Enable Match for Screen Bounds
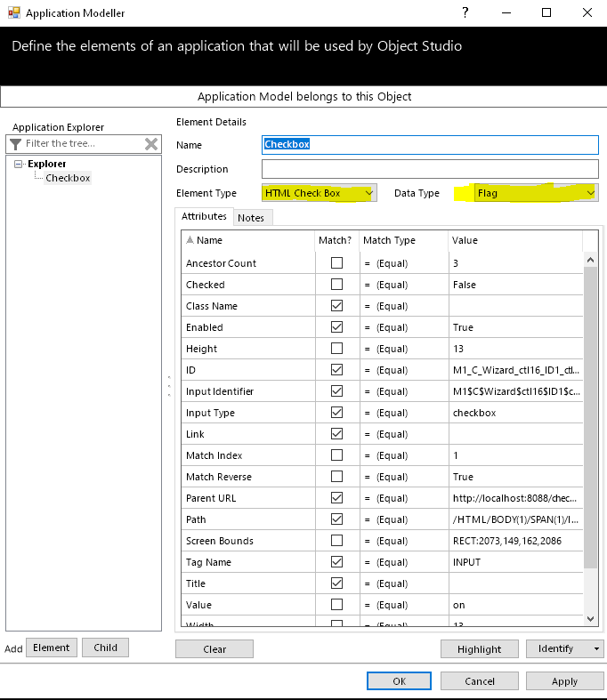Image resolution: width=607 pixels, height=700 pixels. click(336, 541)
